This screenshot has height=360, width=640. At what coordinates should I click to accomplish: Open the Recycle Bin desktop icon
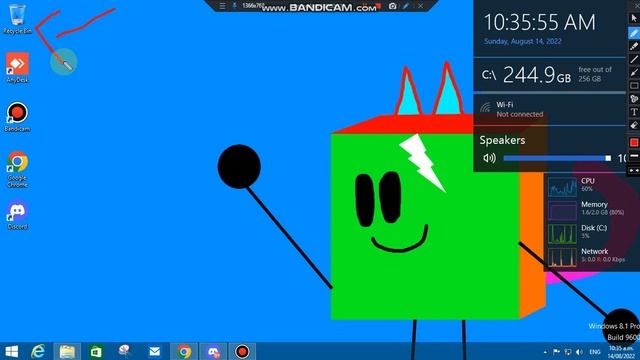tap(17, 18)
